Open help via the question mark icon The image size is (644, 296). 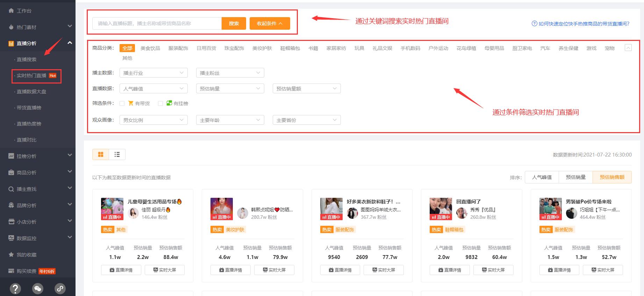coord(15,288)
